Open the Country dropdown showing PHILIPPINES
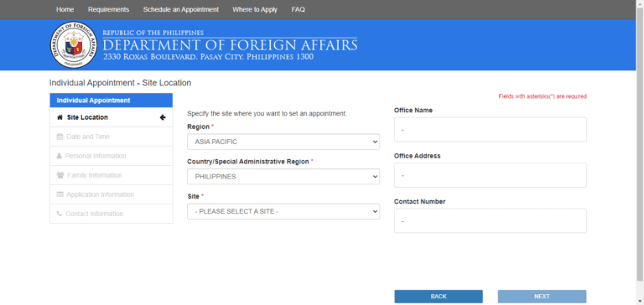 [283, 177]
